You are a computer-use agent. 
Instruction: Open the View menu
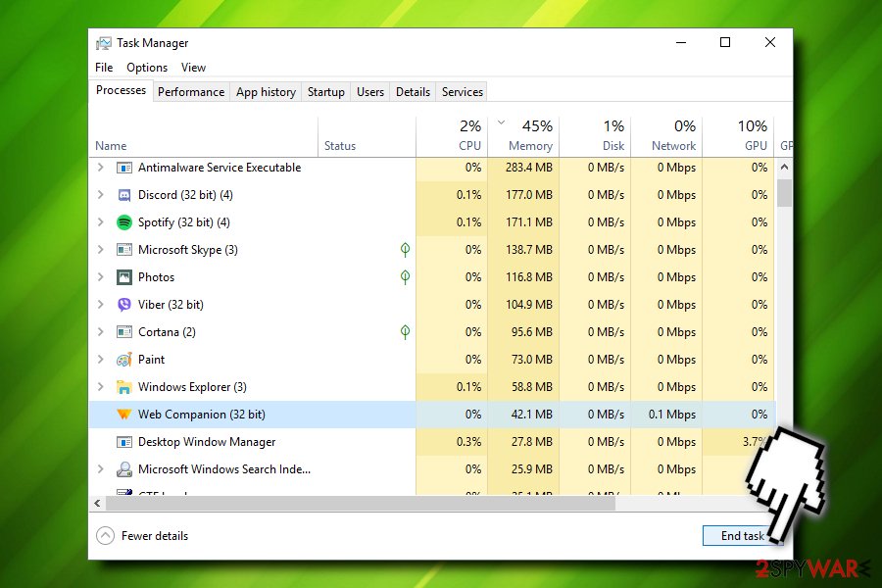tap(193, 68)
